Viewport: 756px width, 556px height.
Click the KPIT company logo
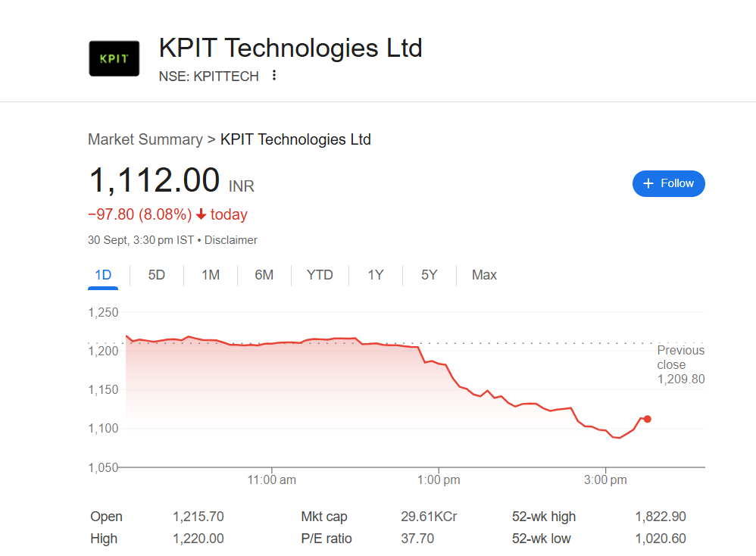pos(114,58)
